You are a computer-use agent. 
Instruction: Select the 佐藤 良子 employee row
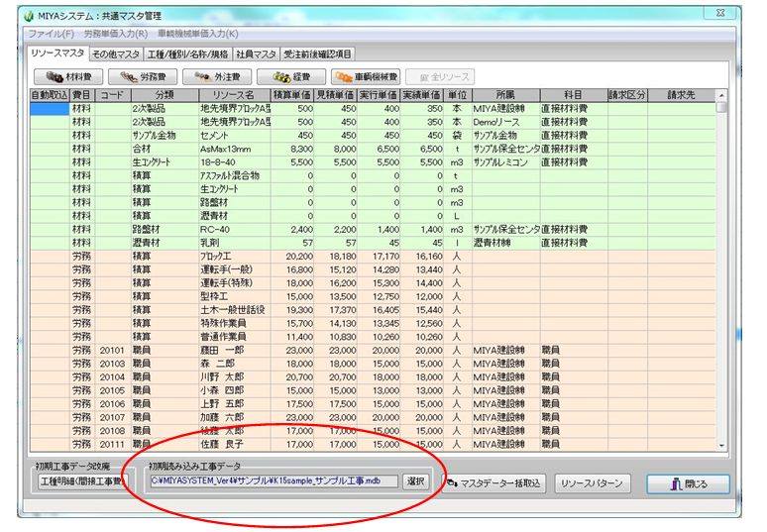pyautogui.click(x=373, y=445)
